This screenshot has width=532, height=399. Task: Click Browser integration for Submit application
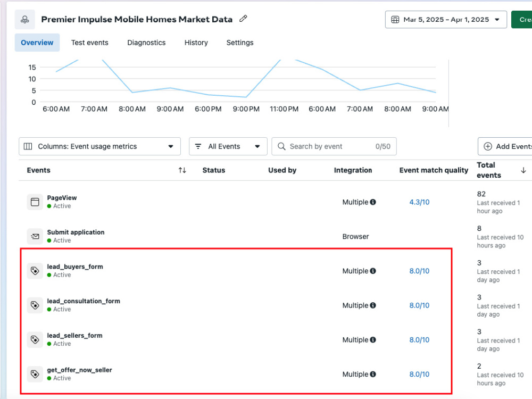[355, 237]
